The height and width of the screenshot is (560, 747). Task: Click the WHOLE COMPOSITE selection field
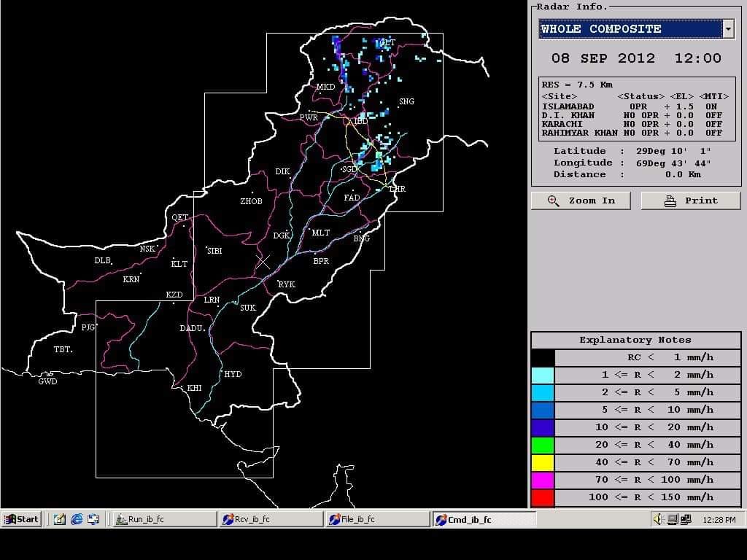(631, 29)
